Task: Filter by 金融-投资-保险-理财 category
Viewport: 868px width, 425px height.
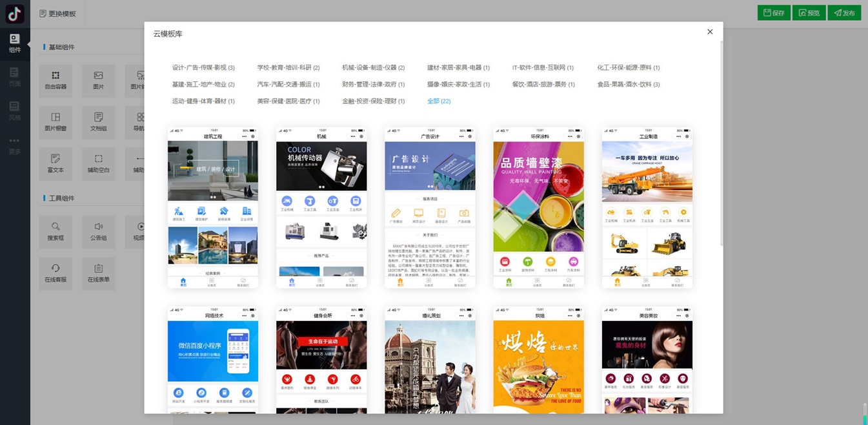Action: pyautogui.click(x=374, y=101)
